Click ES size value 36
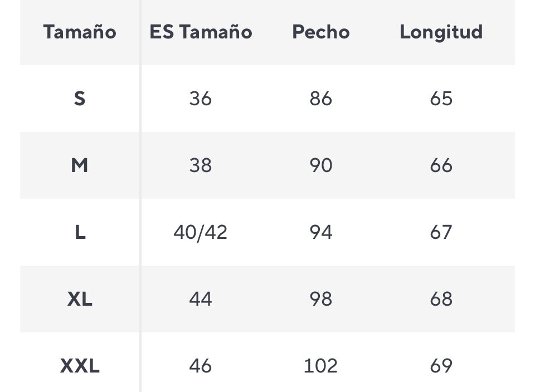This screenshot has width=535, height=392. (201, 99)
